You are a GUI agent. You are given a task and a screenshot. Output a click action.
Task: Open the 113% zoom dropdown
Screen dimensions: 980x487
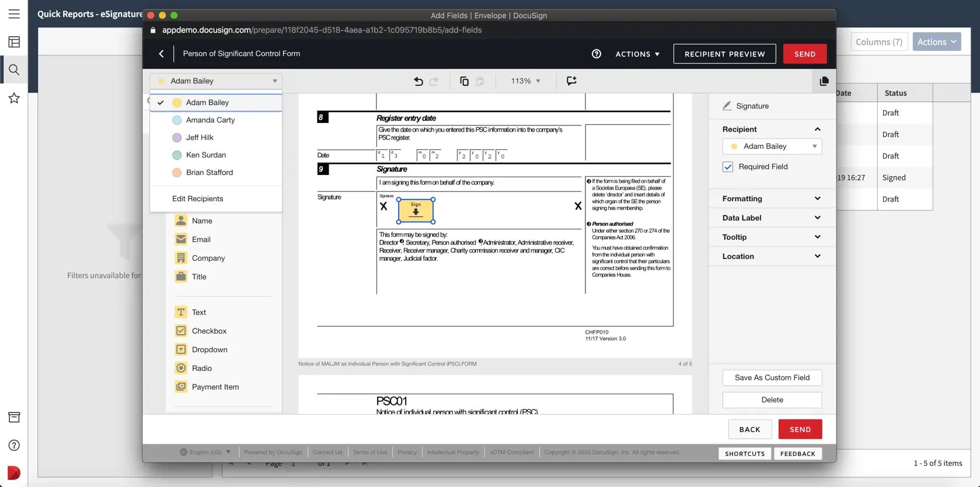(525, 81)
